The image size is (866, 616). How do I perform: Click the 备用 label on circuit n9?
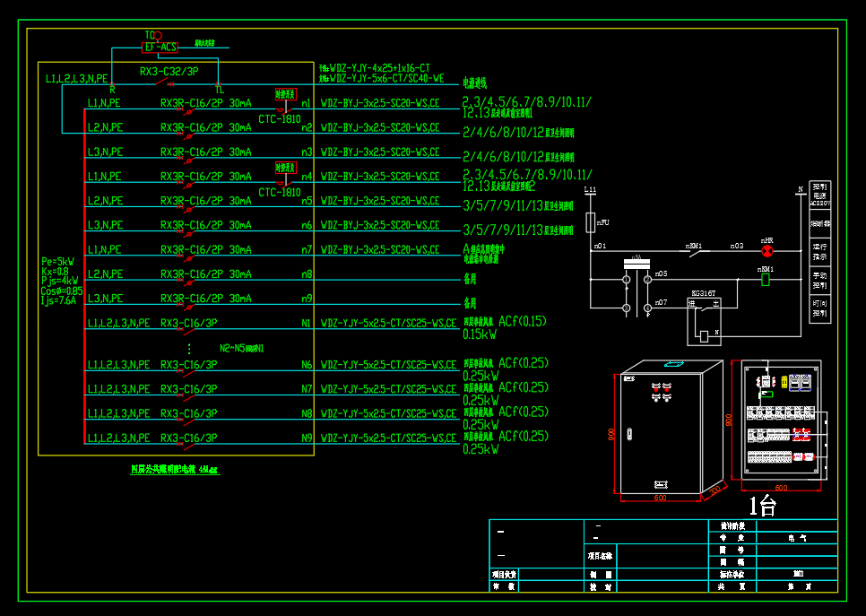pos(470,303)
